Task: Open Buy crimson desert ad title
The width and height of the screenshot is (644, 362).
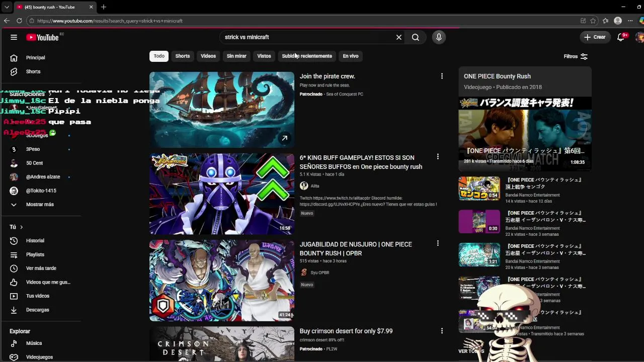Action: (346, 331)
